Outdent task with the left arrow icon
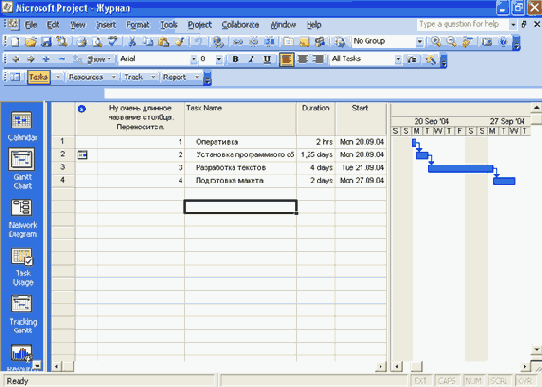Viewport: 542px width, 387px height. click(x=16, y=59)
